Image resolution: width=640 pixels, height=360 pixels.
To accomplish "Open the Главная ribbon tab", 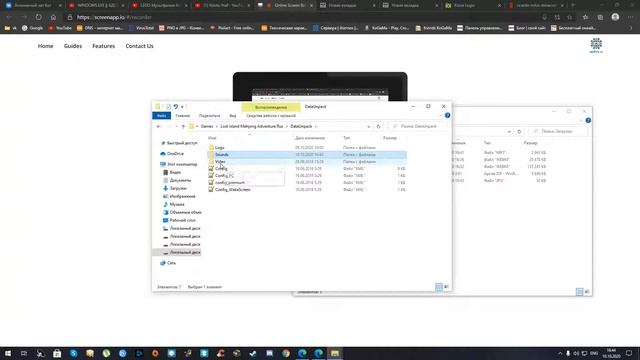I will 182,116.
